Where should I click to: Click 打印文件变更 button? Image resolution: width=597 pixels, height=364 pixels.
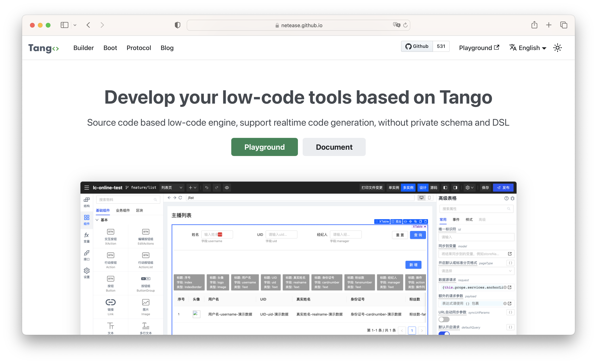(x=372, y=188)
